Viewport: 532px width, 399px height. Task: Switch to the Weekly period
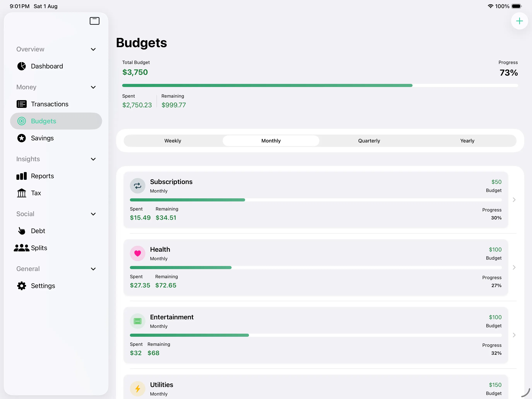point(173,141)
